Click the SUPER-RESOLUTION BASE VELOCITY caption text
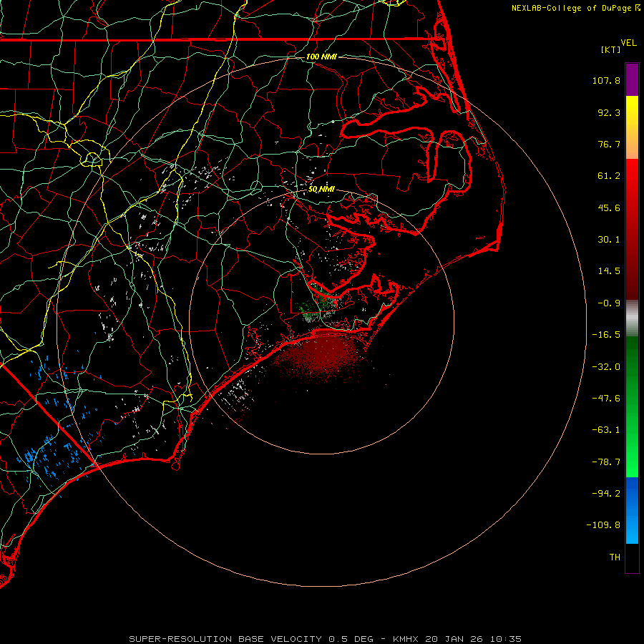 [x=225, y=639]
